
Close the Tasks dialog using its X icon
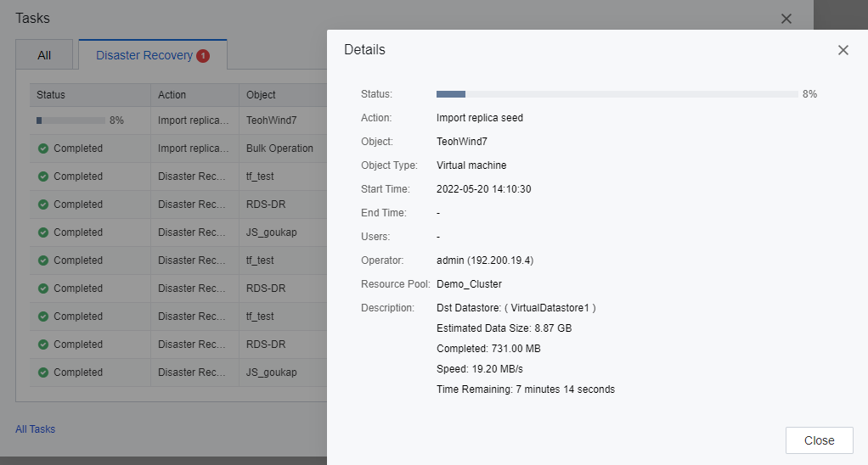tap(786, 19)
